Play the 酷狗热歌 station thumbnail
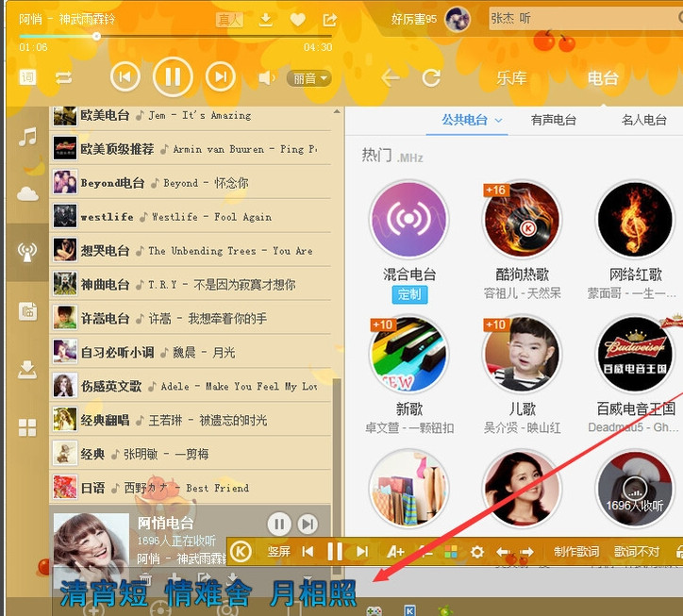 [522, 220]
